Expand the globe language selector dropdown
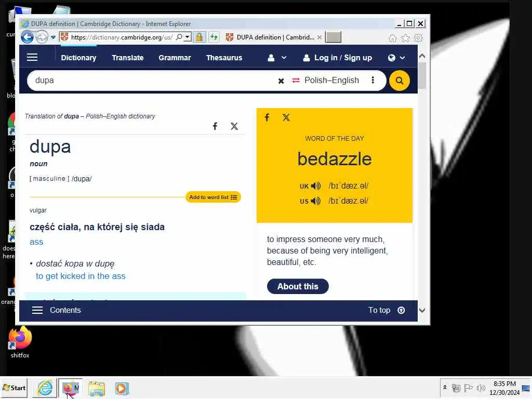 [396, 58]
